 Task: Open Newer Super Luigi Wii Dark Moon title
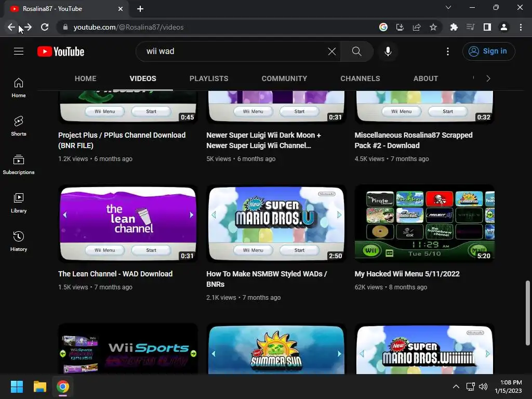point(263,140)
